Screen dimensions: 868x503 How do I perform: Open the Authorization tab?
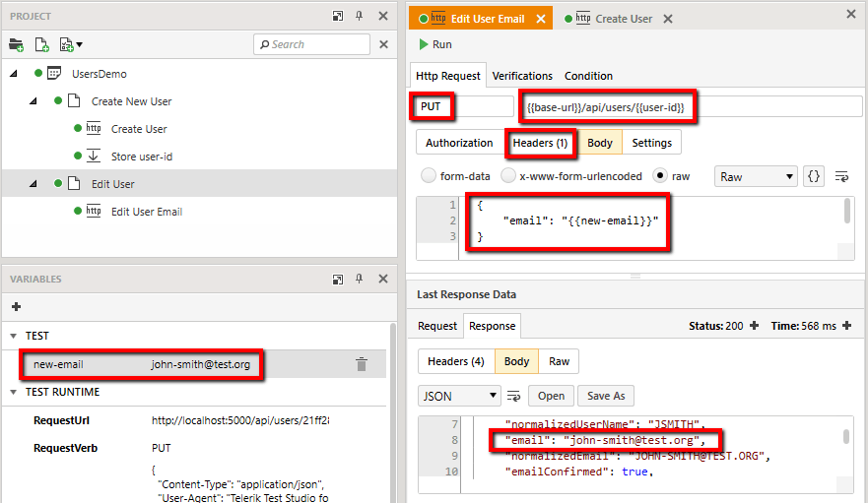[459, 143]
